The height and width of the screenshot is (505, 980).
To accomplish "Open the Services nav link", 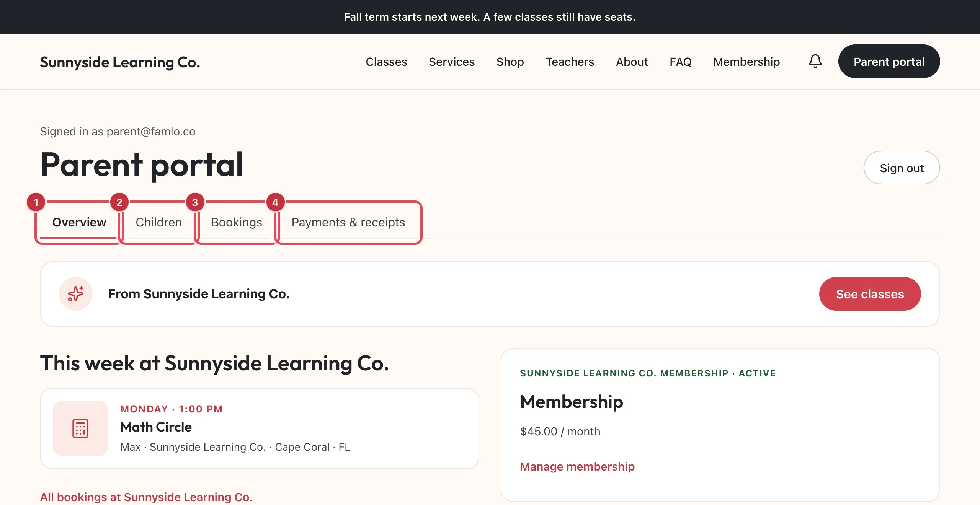I will coord(452,62).
